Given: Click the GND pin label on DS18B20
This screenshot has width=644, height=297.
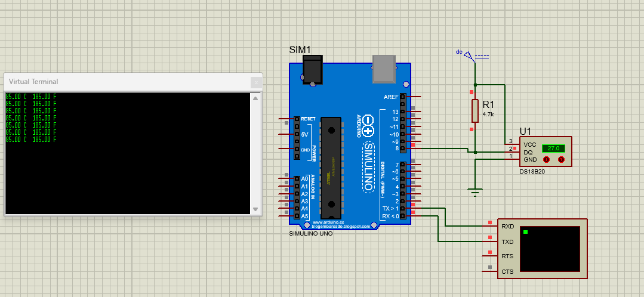Looking at the screenshot, I should 530,160.
